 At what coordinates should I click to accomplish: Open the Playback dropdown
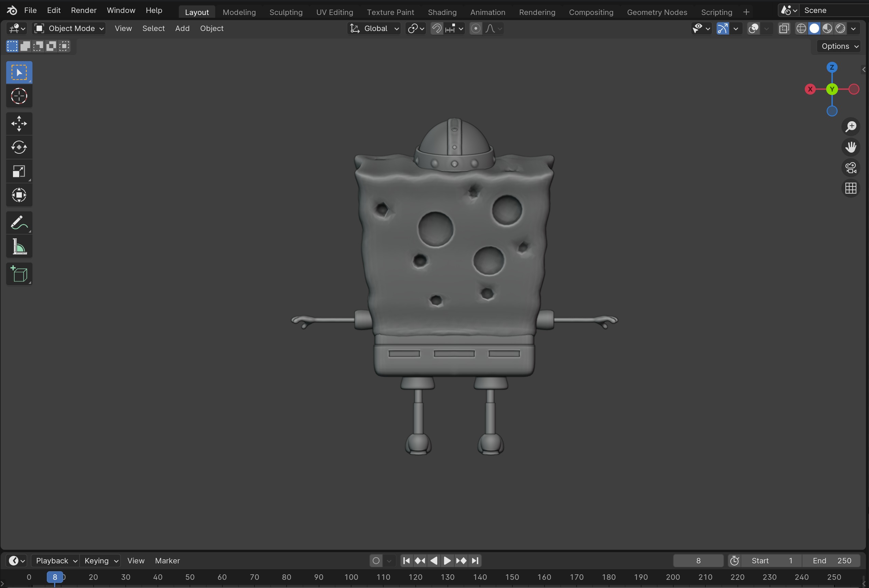(55, 560)
